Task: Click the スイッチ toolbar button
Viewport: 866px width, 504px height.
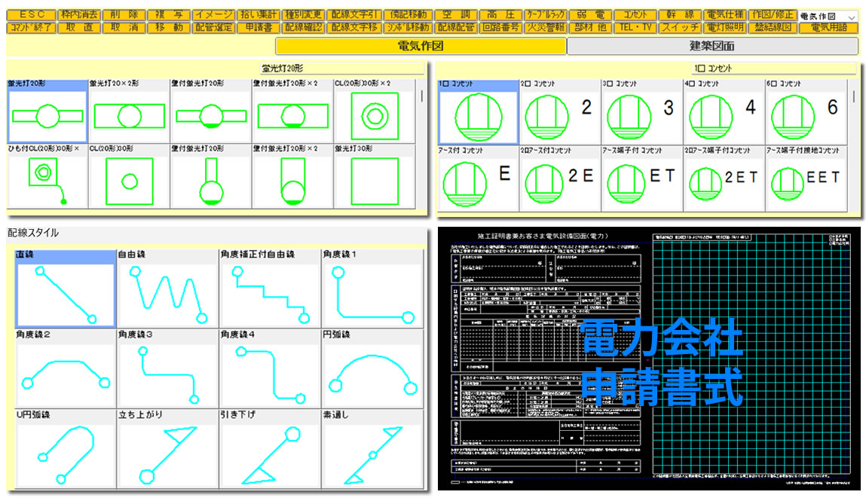Action: [x=680, y=28]
